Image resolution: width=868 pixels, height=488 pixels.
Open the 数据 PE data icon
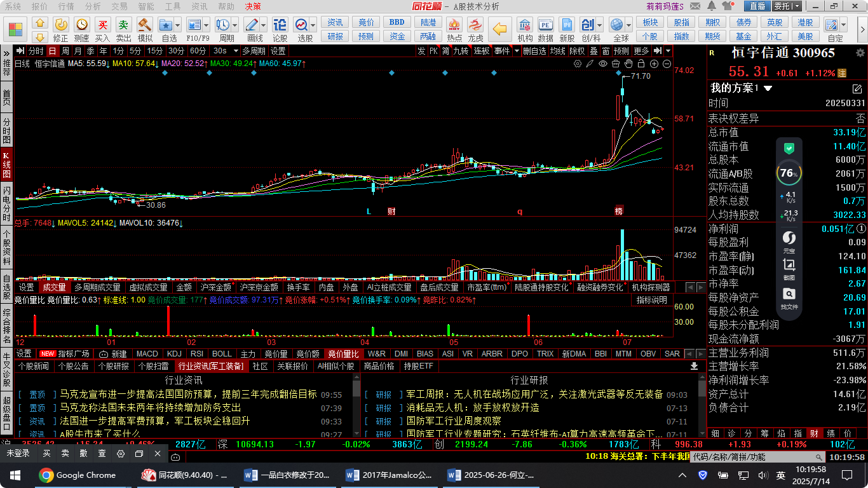click(545, 25)
